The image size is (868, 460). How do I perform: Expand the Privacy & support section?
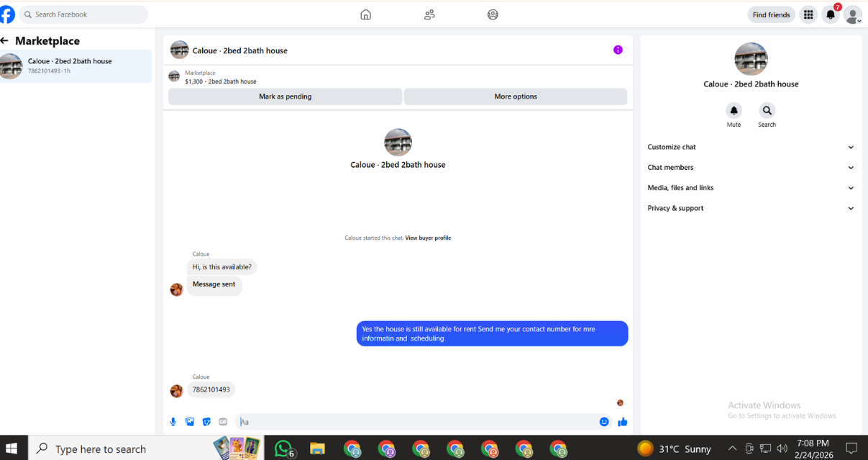click(x=751, y=208)
